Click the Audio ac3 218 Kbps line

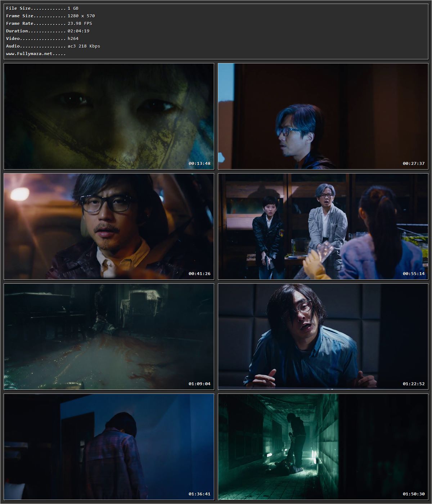(53, 46)
